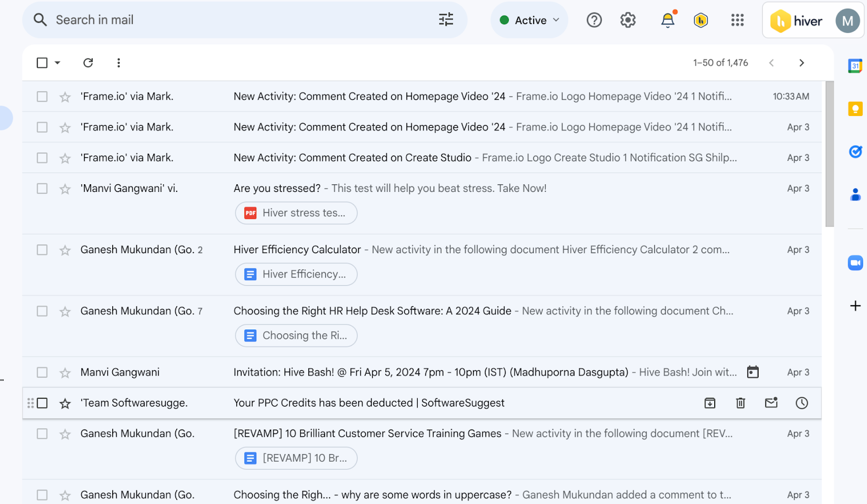This screenshot has height=504, width=867.
Task: Open the search filter options icon
Action: tap(446, 20)
